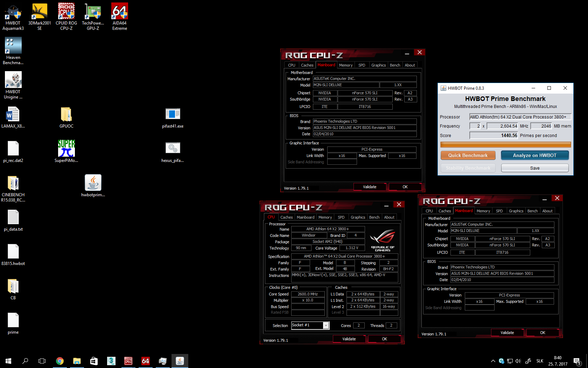Open the GPUOC folder
Image resolution: width=588 pixels, height=368 pixels.
click(66, 118)
